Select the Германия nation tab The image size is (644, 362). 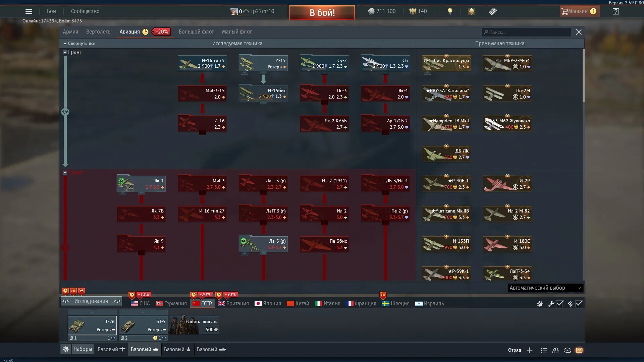tap(171, 303)
